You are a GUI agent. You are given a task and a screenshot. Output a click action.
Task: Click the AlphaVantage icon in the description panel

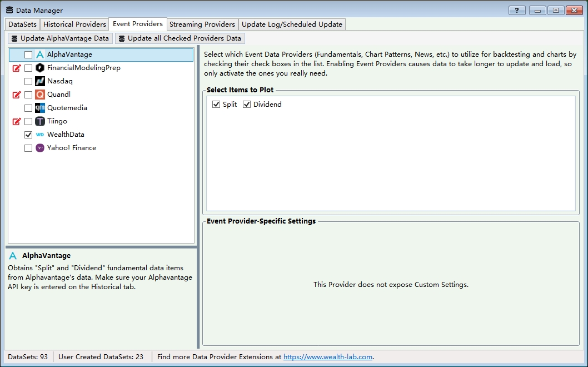(x=13, y=256)
